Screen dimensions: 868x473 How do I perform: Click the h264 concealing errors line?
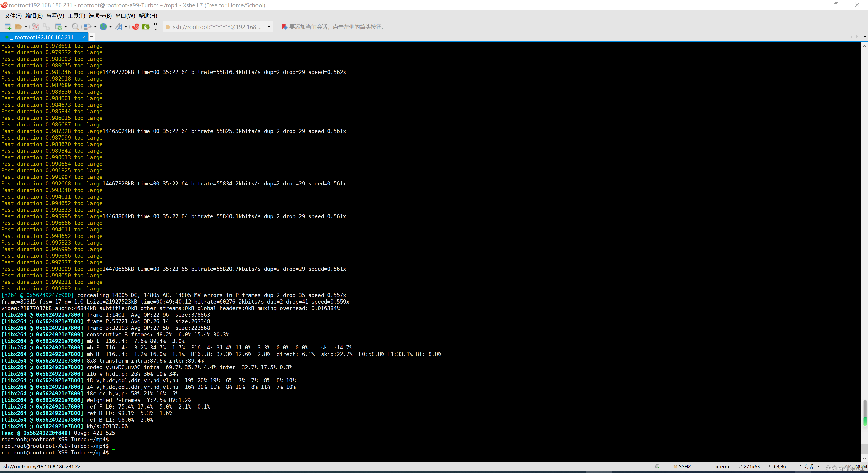click(x=174, y=295)
